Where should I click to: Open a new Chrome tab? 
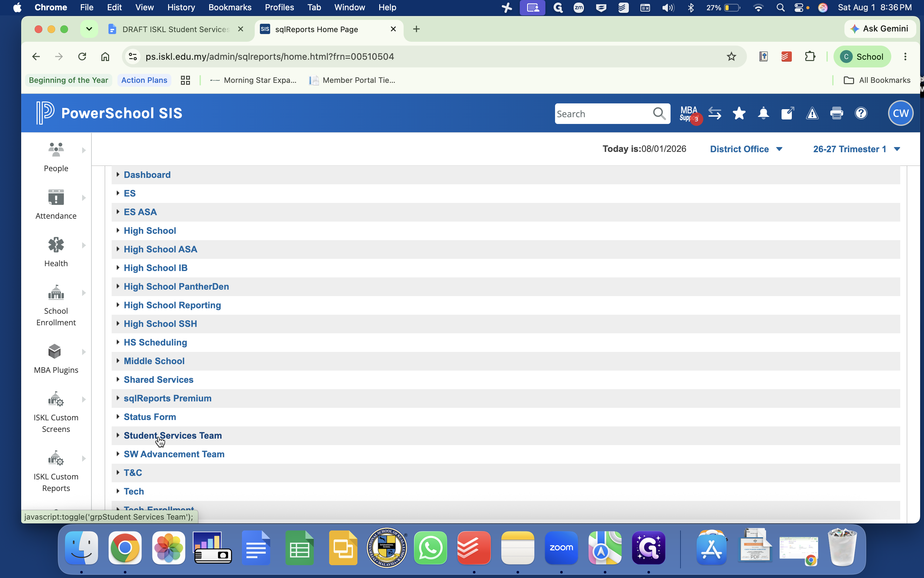tap(416, 29)
